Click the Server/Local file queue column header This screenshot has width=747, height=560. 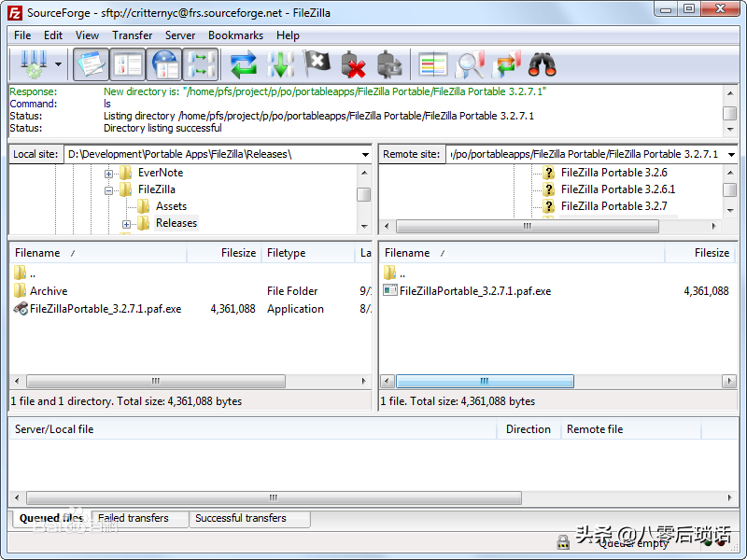[253, 429]
